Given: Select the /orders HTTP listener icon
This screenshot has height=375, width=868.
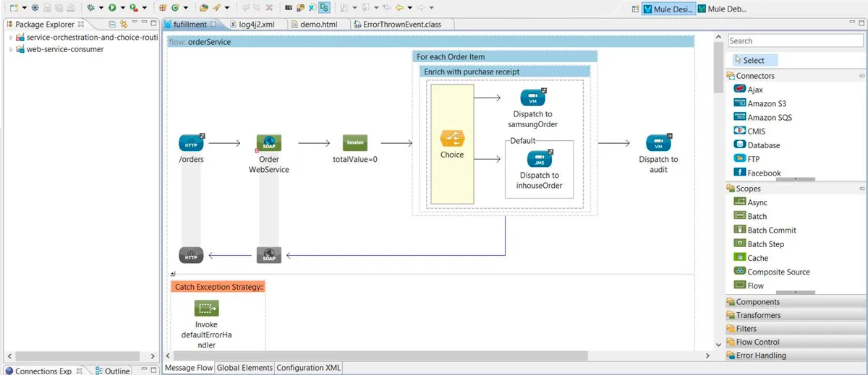Looking at the screenshot, I should (192, 143).
